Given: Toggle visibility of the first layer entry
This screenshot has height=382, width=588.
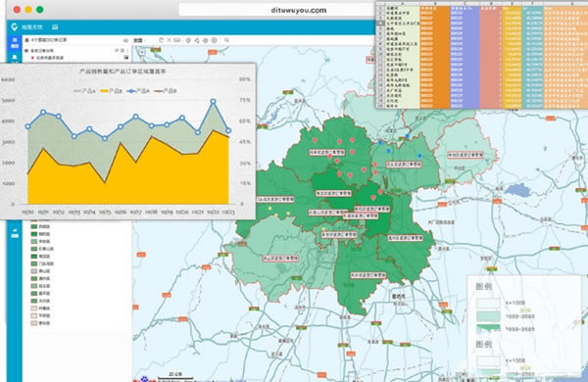Looking at the screenshot, I should pos(26,51).
